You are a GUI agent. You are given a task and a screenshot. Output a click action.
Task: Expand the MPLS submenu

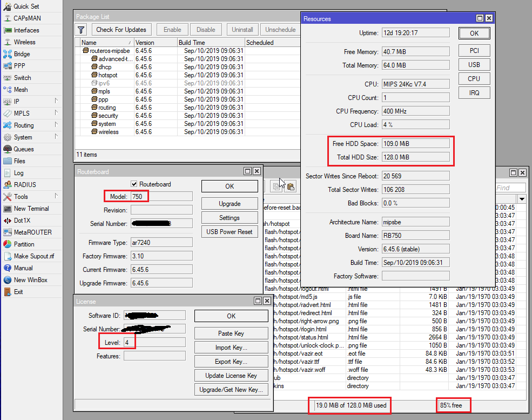[56, 113]
